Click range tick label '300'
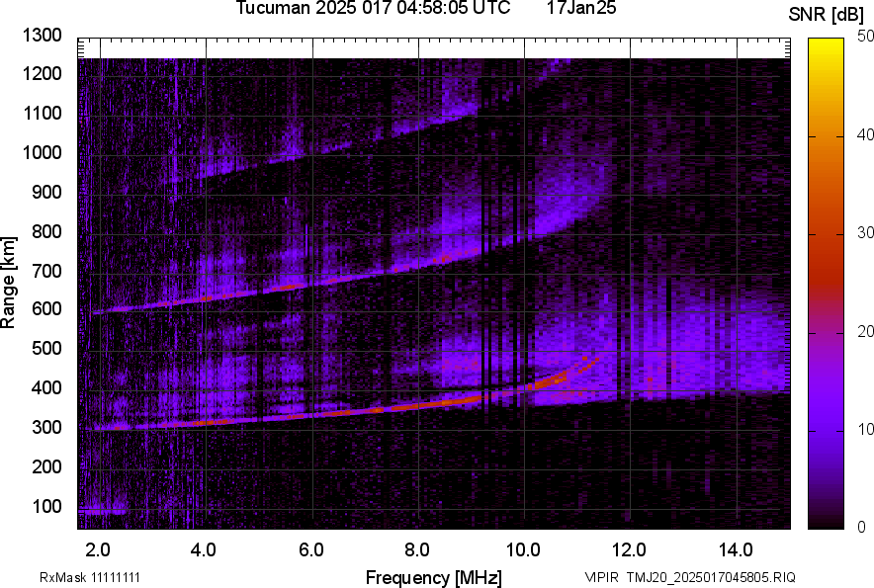This screenshot has height=588, width=874. click(x=46, y=427)
